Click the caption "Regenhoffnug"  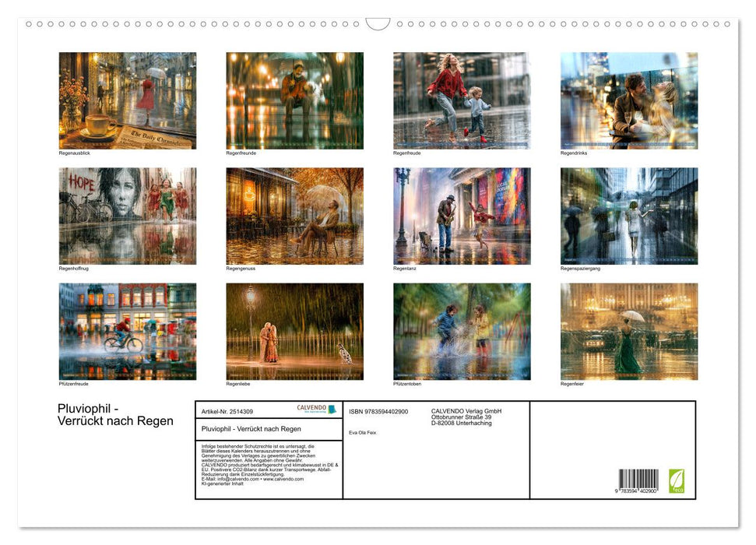[74, 268]
